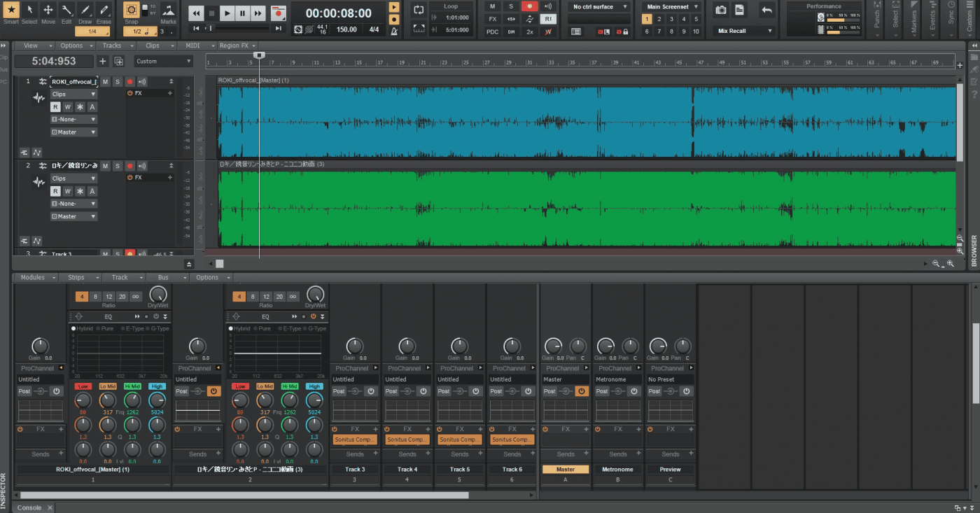The image size is (980, 513).
Task: Click the add track plus button
Action: [103, 61]
